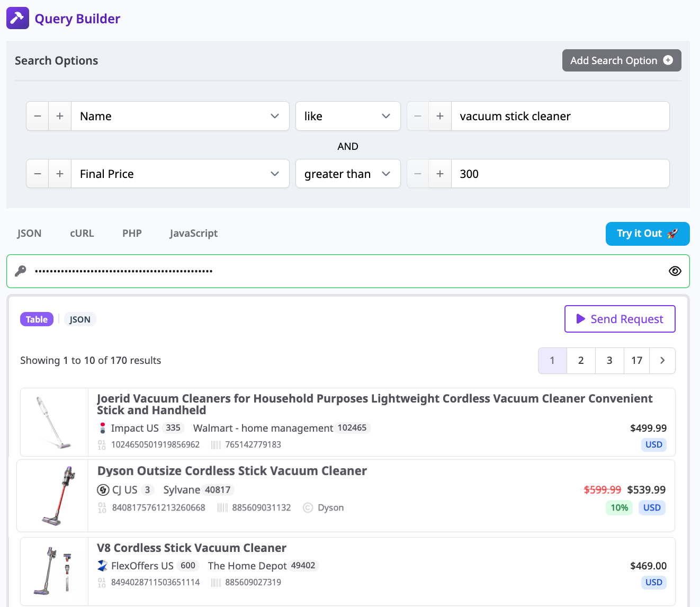This screenshot has width=700, height=607.
Task: Click barcode icon next to 765142779183
Action: pos(216,444)
